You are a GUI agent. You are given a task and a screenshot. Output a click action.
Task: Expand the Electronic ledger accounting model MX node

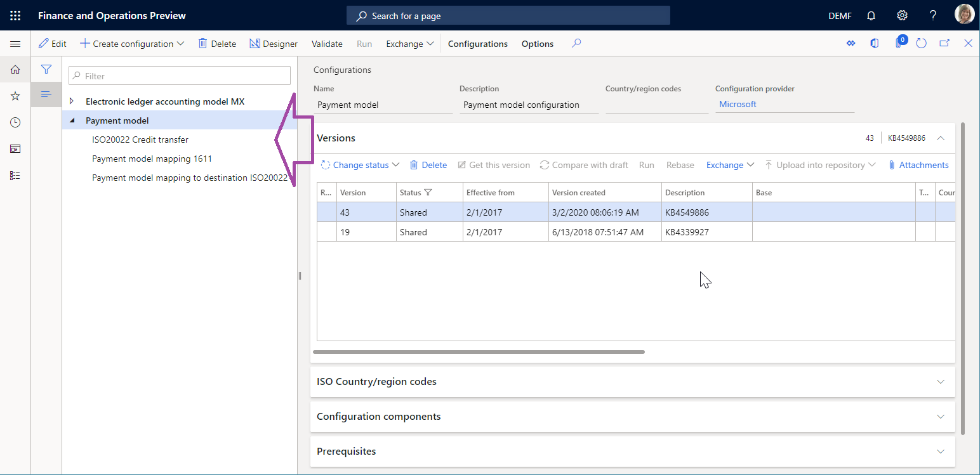pyautogui.click(x=70, y=101)
